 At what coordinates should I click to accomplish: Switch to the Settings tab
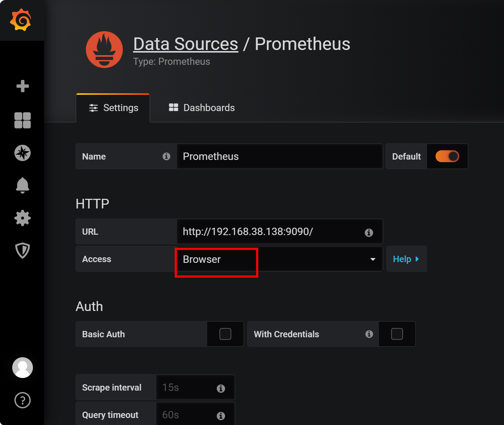pyautogui.click(x=113, y=108)
